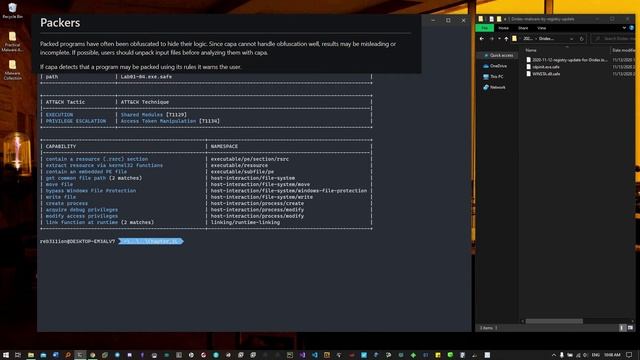The image size is (640, 360).
Task: Expand the Explorer ribbon chevron
Action: (624, 28)
